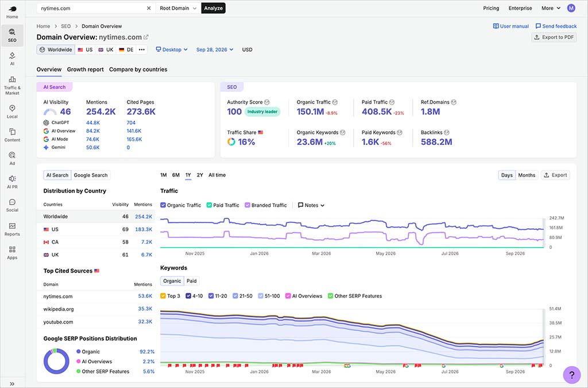Open AI PR in the sidebar
Screen dimensions: 588x388
[12, 182]
